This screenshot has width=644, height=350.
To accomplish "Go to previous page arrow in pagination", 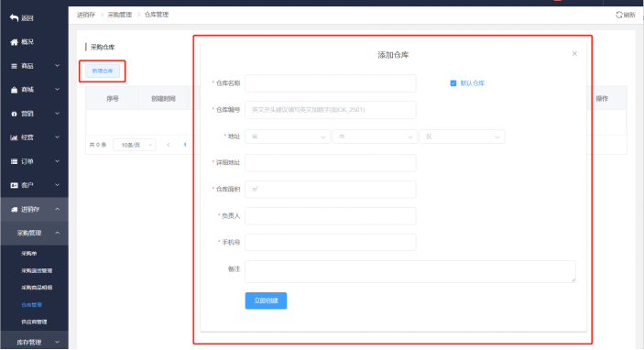I will (x=168, y=145).
